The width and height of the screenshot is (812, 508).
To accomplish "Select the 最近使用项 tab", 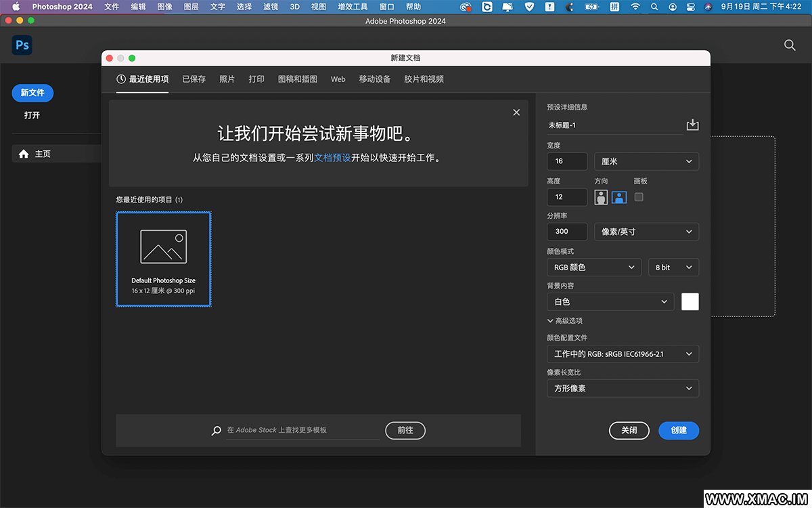I will click(142, 79).
